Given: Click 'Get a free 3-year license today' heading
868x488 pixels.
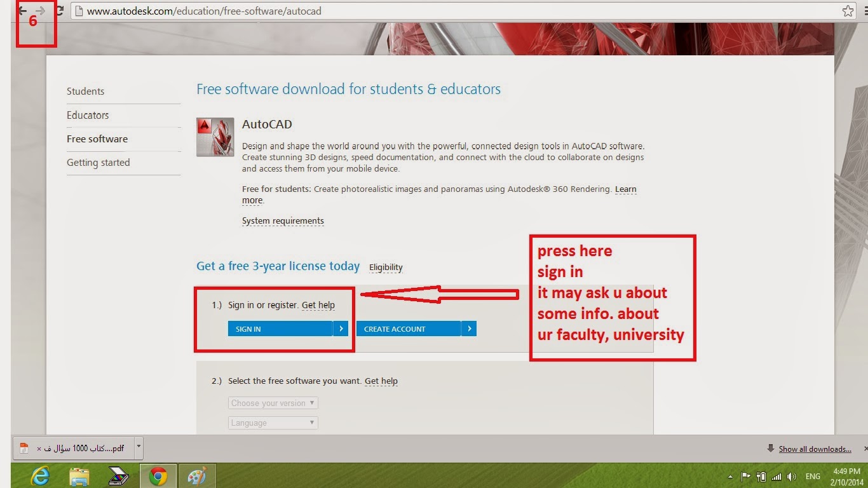Looking at the screenshot, I should 278,266.
